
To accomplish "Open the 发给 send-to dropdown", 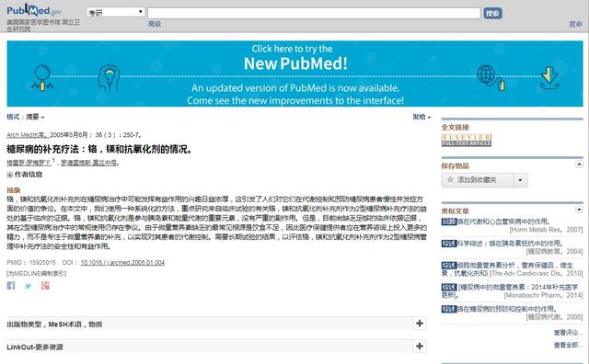I will point(422,117).
